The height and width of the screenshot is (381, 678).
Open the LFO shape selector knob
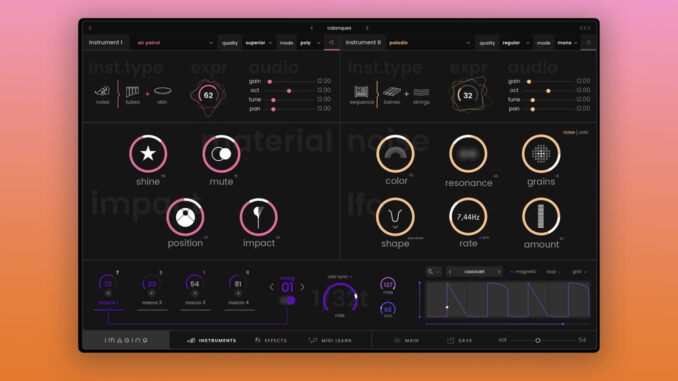[x=395, y=217]
